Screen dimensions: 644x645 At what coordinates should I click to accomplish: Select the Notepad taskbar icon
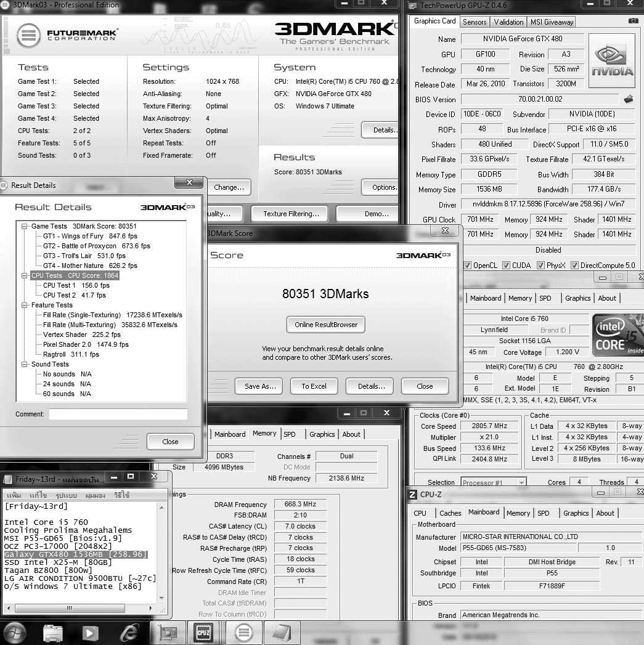pyautogui.click(x=282, y=633)
